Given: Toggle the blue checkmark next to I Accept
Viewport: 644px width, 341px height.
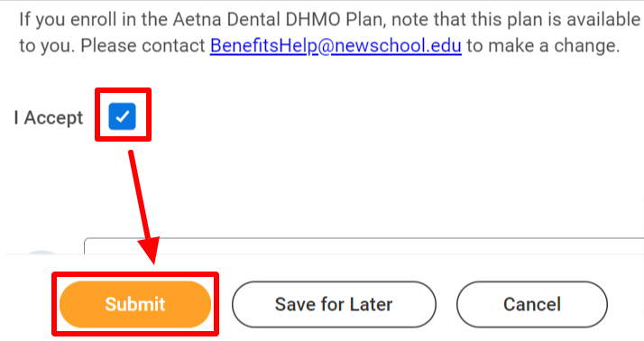Looking at the screenshot, I should [x=122, y=116].
